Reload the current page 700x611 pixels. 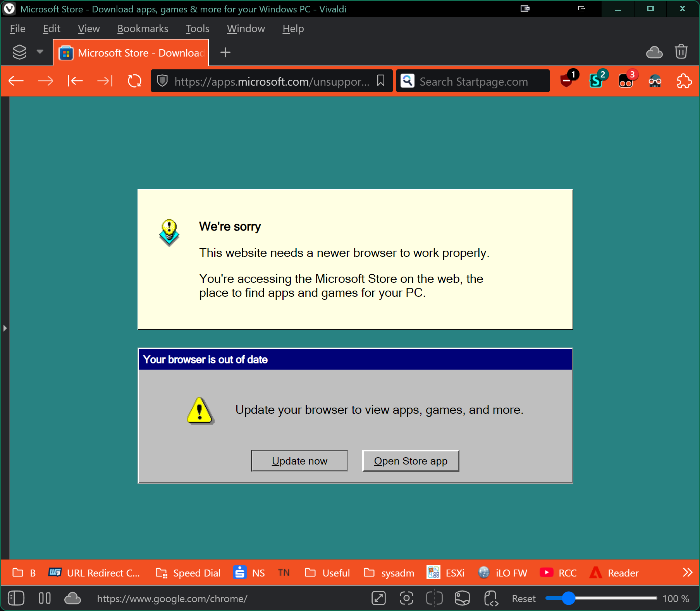click(x=134, y=81)
